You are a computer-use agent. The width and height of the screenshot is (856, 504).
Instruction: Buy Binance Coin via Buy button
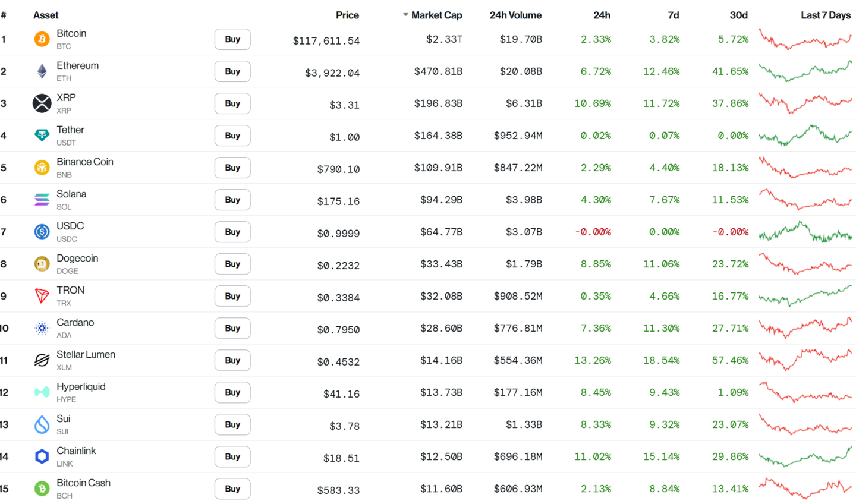click(x=232, y=168)
